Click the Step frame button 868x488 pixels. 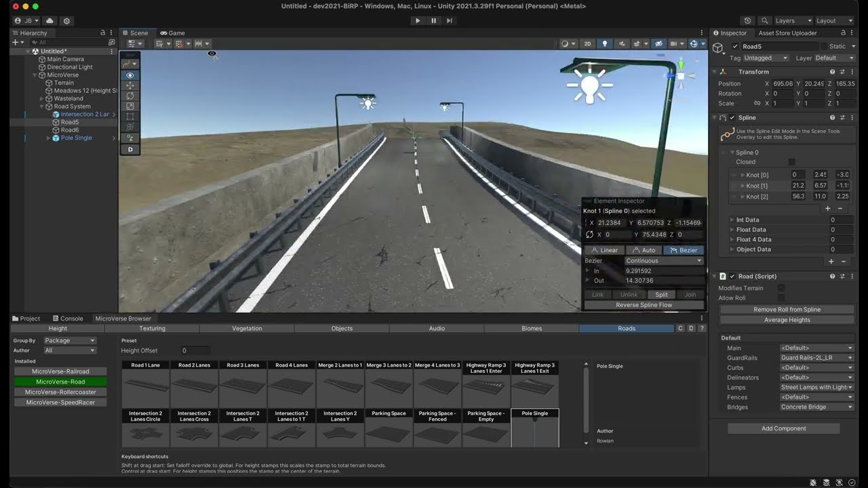click(x=449, y=21)
